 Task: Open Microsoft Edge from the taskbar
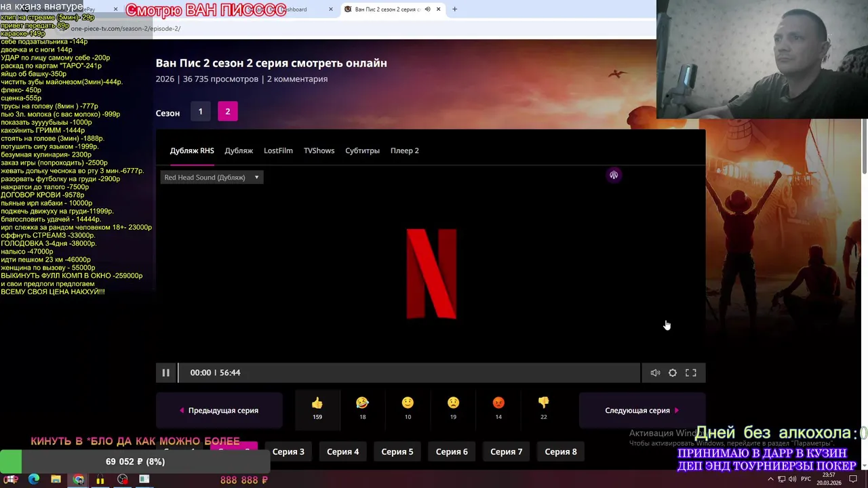(34, 479)
